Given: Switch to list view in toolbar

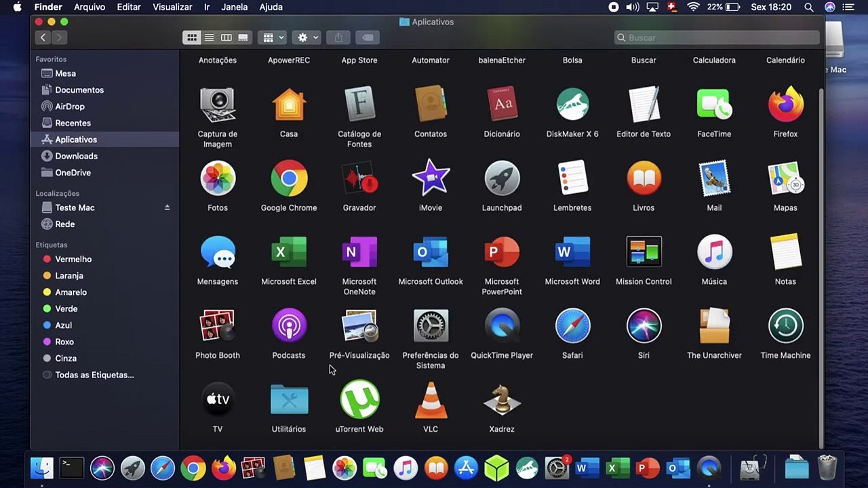Looking at the screenshot, I should (x=209, y=37).
